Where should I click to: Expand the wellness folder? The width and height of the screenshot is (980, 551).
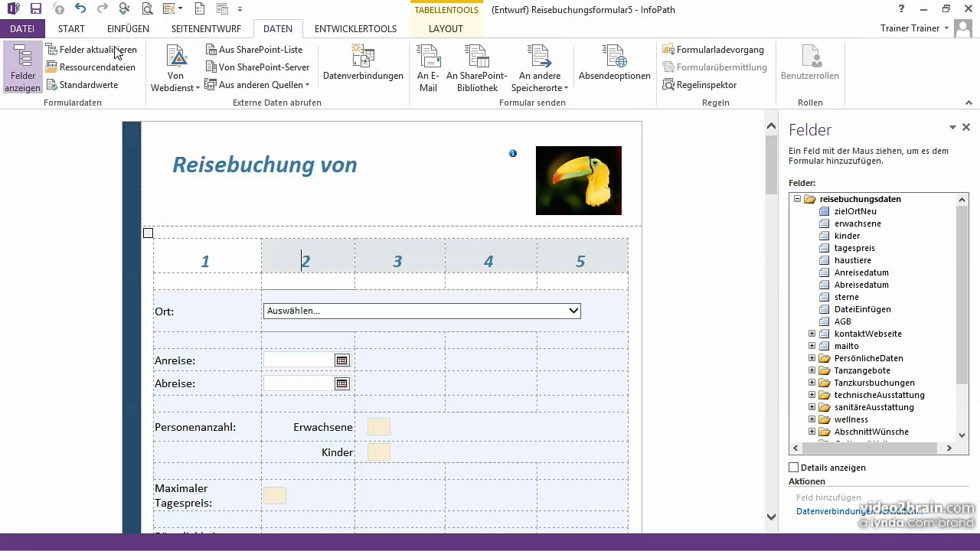click(812, 419)
